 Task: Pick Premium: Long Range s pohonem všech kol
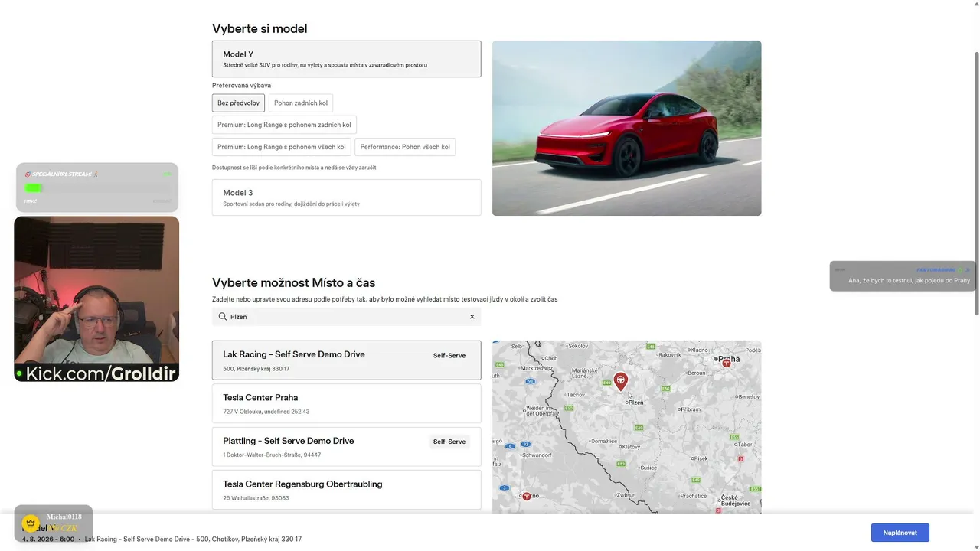(282, 147)
